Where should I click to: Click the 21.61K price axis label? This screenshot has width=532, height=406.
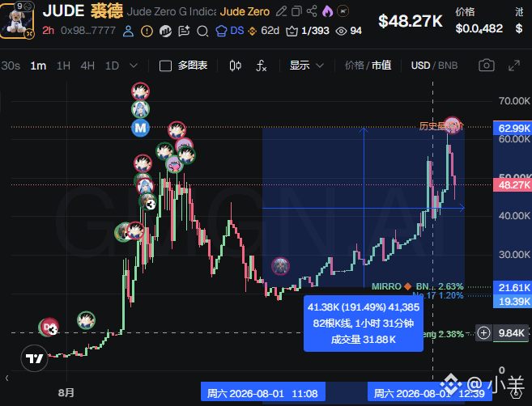pos(513,288)
